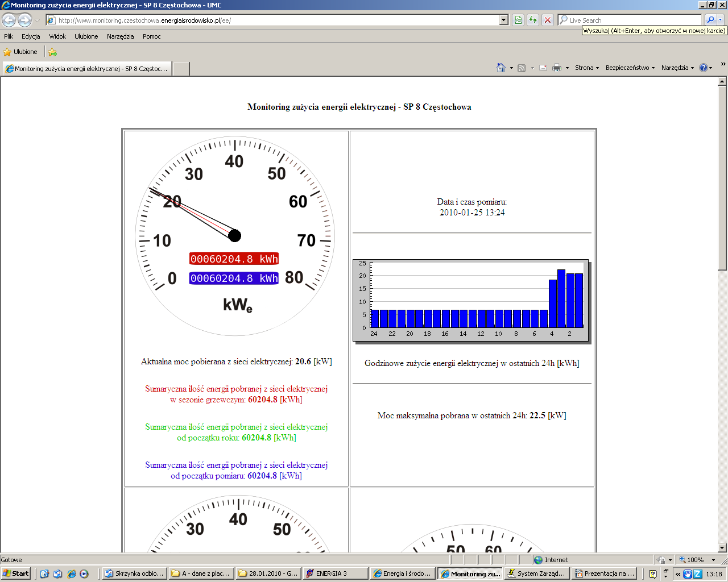
Task: Open the Narzędzia command bar menu
Action: [x=677, y=68]
